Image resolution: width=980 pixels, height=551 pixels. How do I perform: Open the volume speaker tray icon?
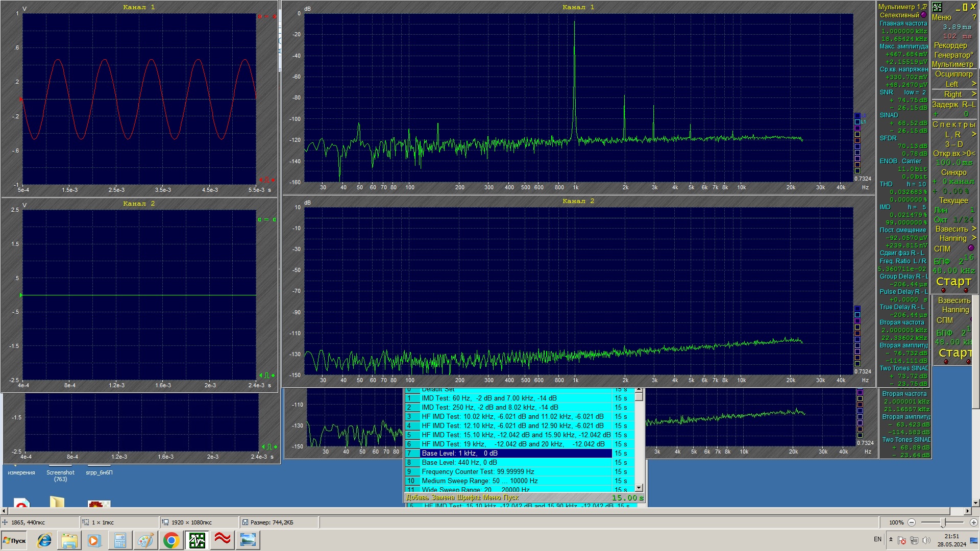click(x=926, y=540)
